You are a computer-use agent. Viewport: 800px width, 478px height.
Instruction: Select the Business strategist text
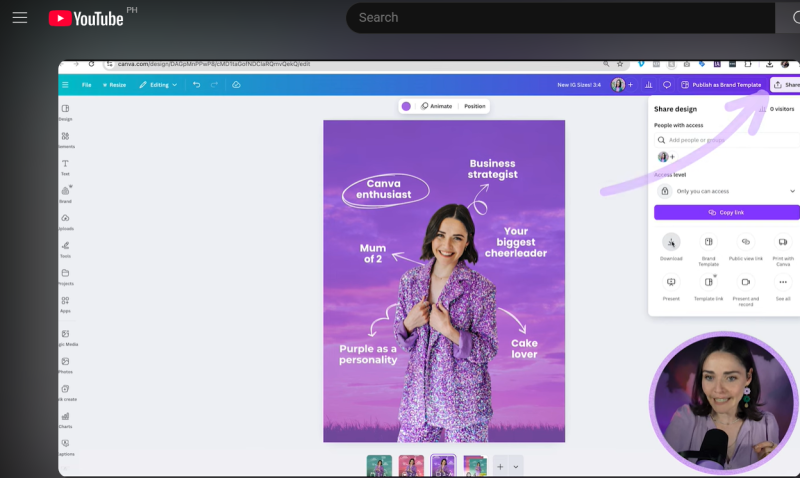click(492, 169)
